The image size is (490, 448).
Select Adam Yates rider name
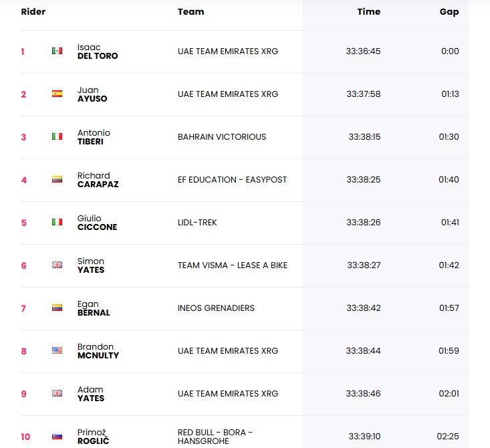tap(91, 394)
